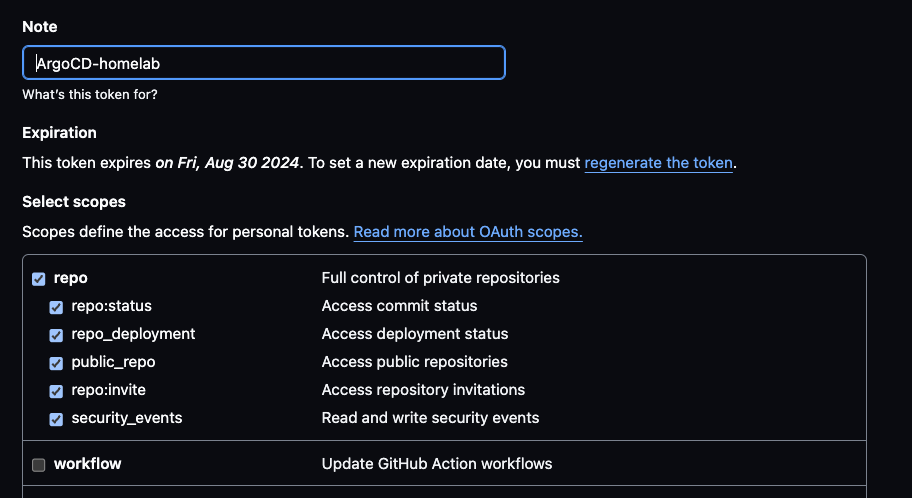Click "Update GitHub Action workflows" description

(436, 464)
